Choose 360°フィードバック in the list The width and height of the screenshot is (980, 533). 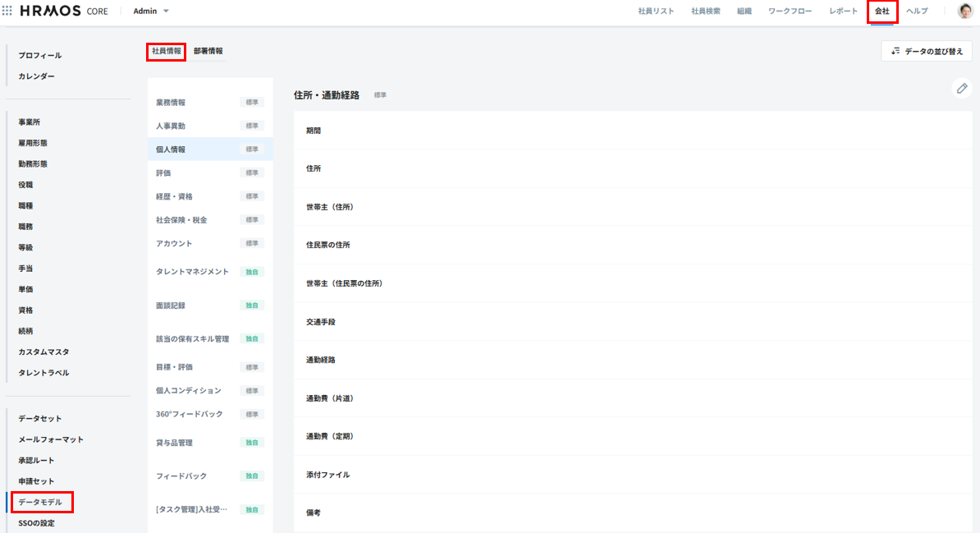[189, 414]
